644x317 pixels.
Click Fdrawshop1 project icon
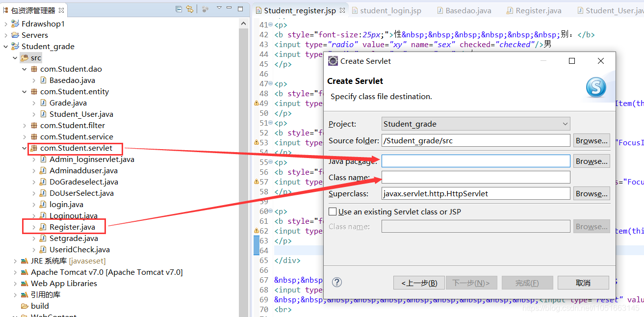point(15,24)
